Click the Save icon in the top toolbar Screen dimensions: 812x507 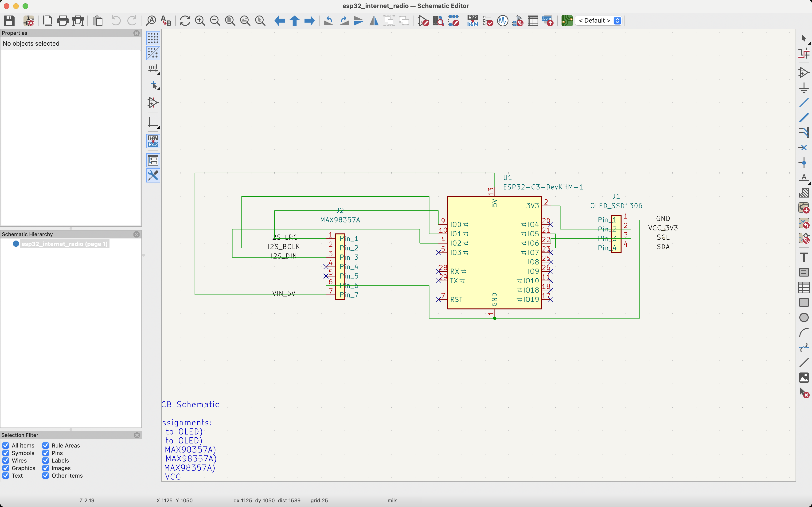tap(9, 21)
